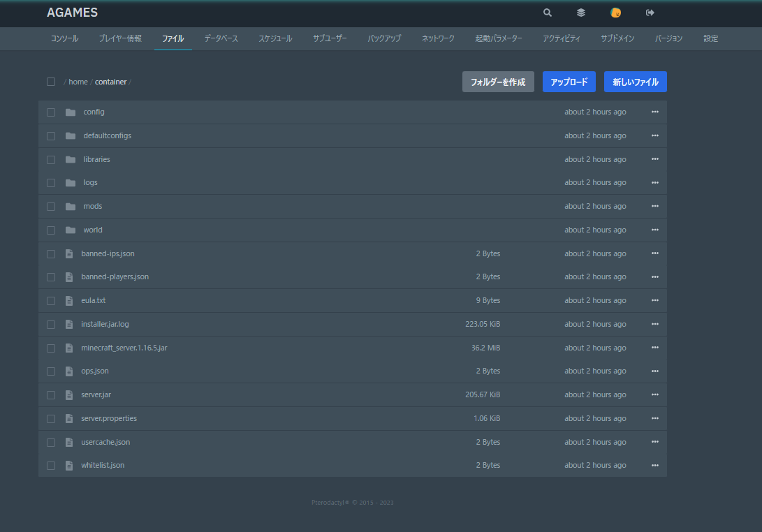Click the アップロード button

[x=569, y=82]
